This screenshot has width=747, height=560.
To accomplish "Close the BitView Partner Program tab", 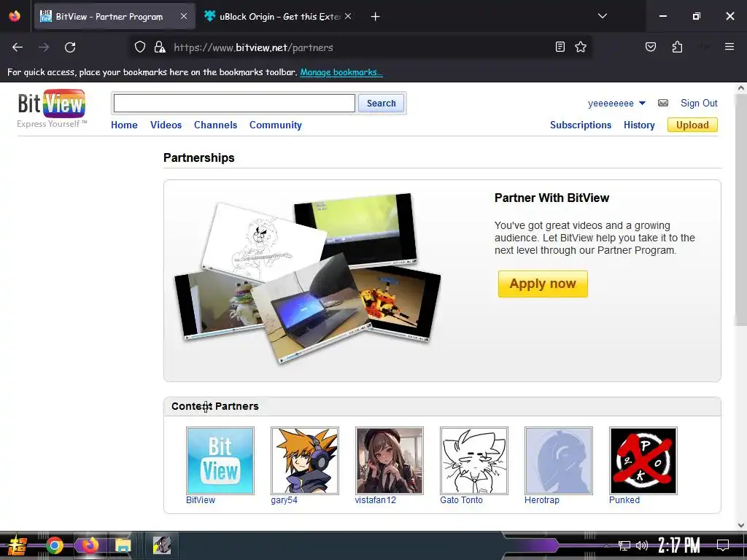I will click(184, 16).
